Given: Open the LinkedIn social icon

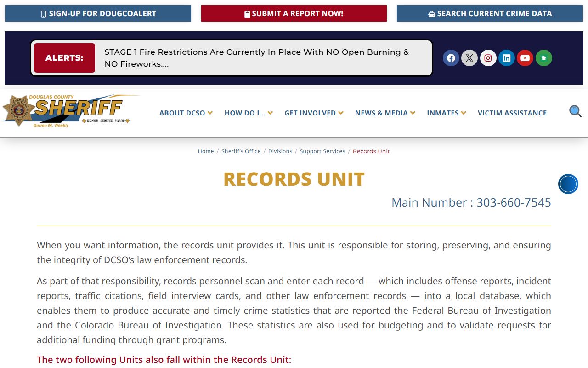Looking at the screenshot, I should (507, 58).
